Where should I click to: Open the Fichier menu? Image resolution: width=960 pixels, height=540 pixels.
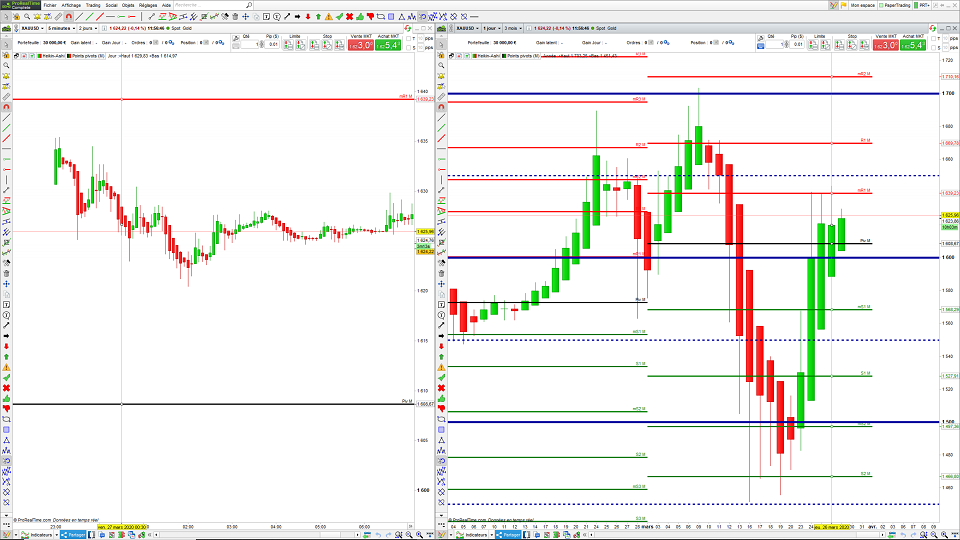tap(50, 5)
